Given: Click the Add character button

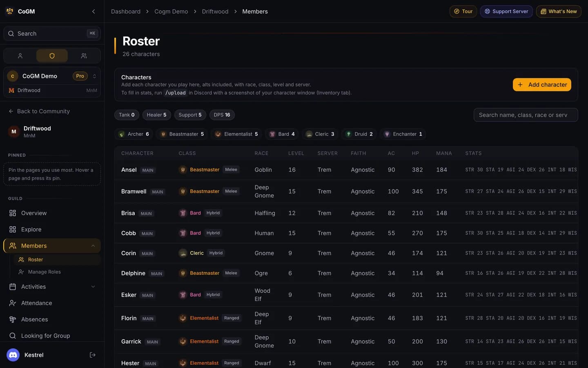Looking at the screenshot, I should [x=542, y=85].
